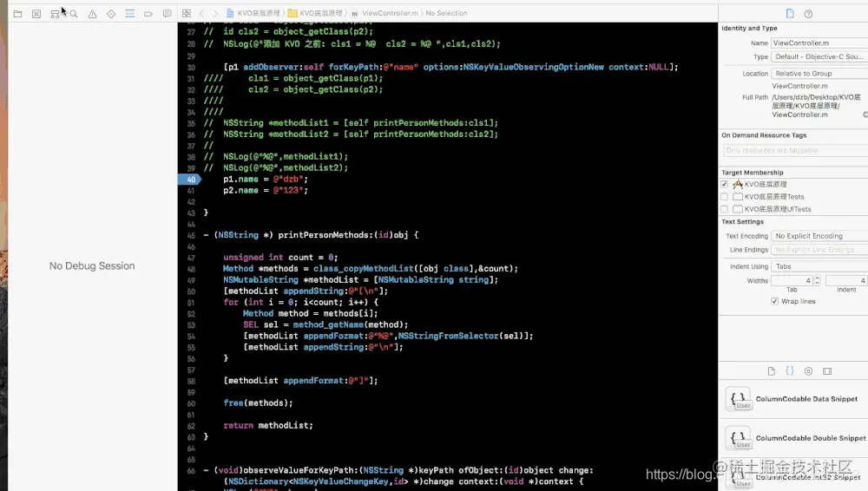Enable KVO底层原理UITests target membership
868x491 pixels.
(x=724, y=209)
